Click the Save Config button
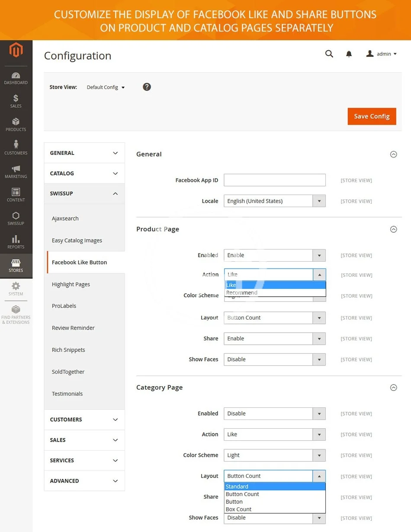This screenshot has width=411, height=532. tap(372, 116)
